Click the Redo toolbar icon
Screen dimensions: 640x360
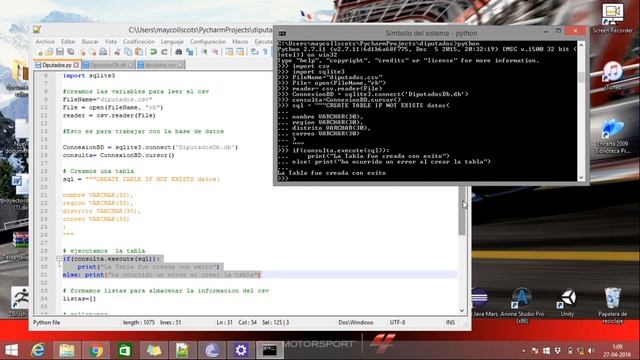164,52
